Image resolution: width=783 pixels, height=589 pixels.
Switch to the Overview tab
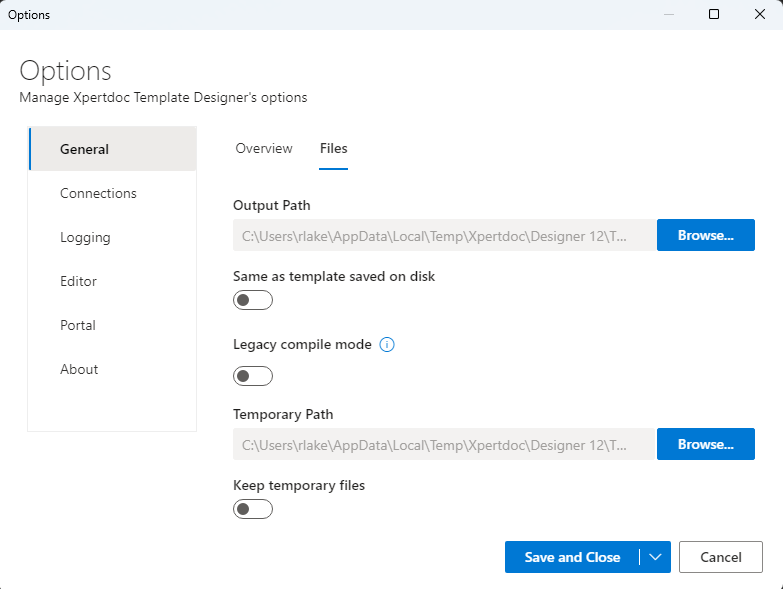coord(264,149)
